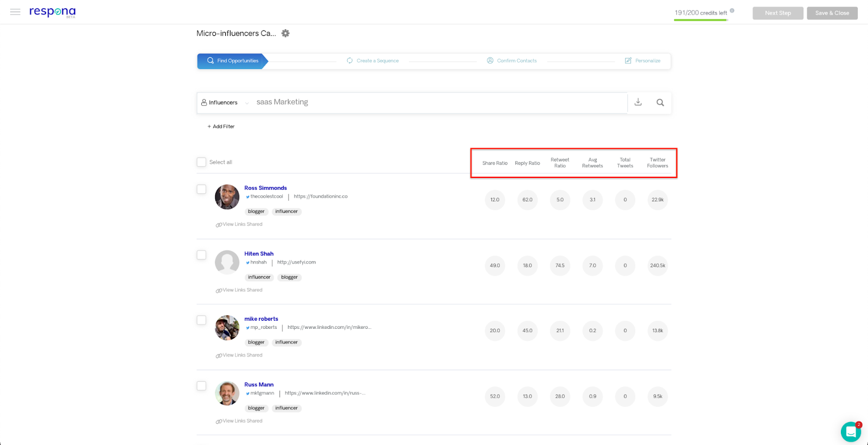View Links Shared for mike roberts
Viewport: 868px width, 445px height.
239,355
